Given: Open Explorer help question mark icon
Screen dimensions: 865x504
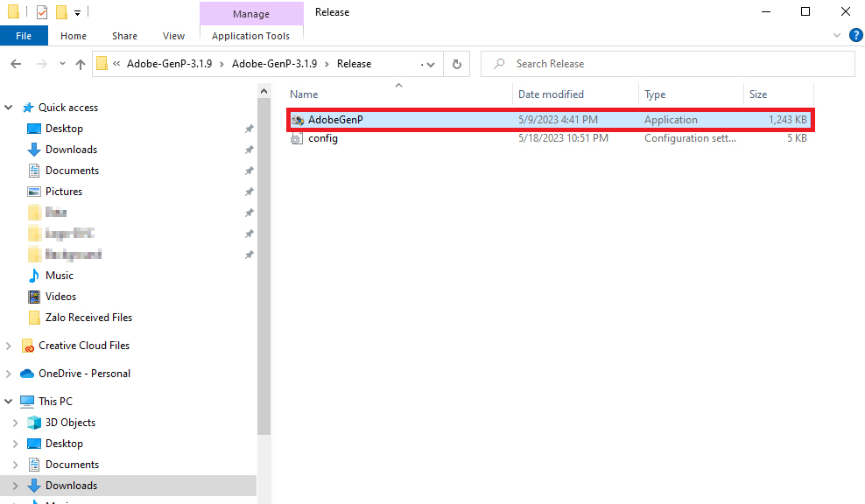Looking at the screenshot, I should pyautogui.click(x=855, y=35).
